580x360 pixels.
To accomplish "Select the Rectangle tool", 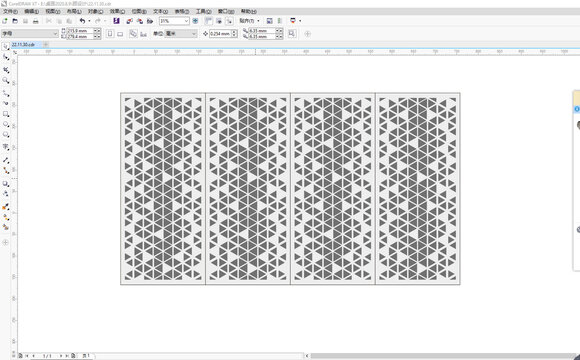I will coord(6,114).
